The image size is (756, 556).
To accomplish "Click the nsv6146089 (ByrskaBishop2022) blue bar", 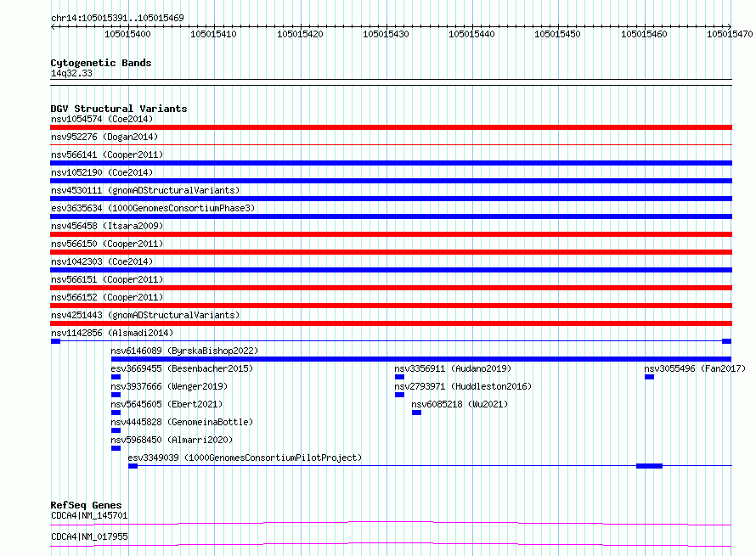I will [421, 359].
